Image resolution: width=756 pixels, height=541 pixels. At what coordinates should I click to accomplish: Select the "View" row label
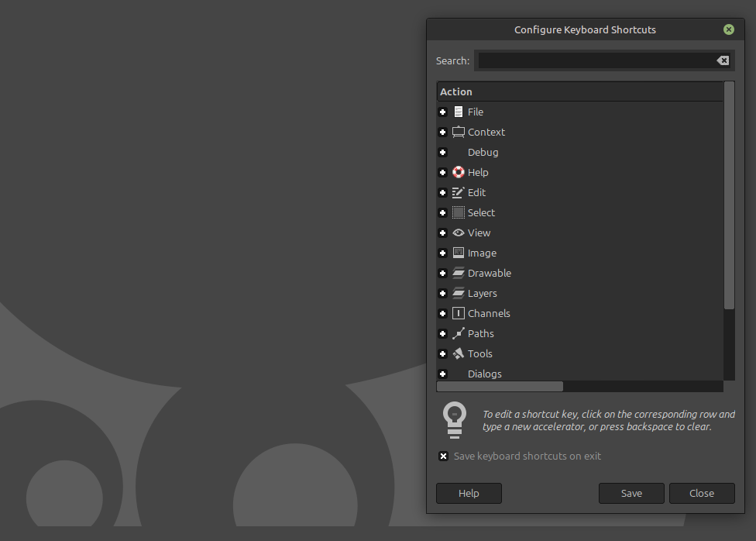[x=479, y=233]
